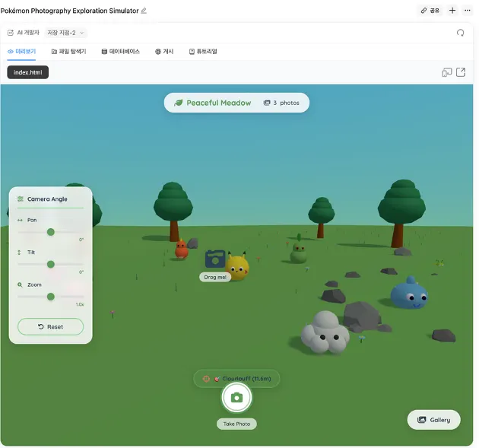Click the device preview toggle icon

click(446, 72)
